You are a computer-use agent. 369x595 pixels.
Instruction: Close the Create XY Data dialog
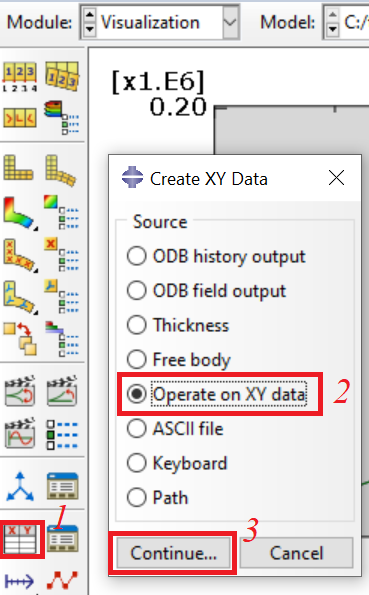point(336,178)
